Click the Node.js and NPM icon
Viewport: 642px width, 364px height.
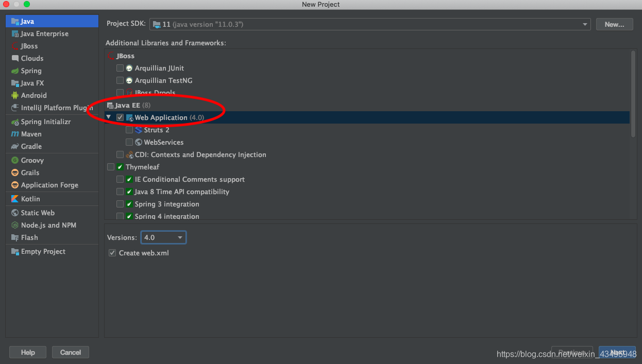pos(15,226)
